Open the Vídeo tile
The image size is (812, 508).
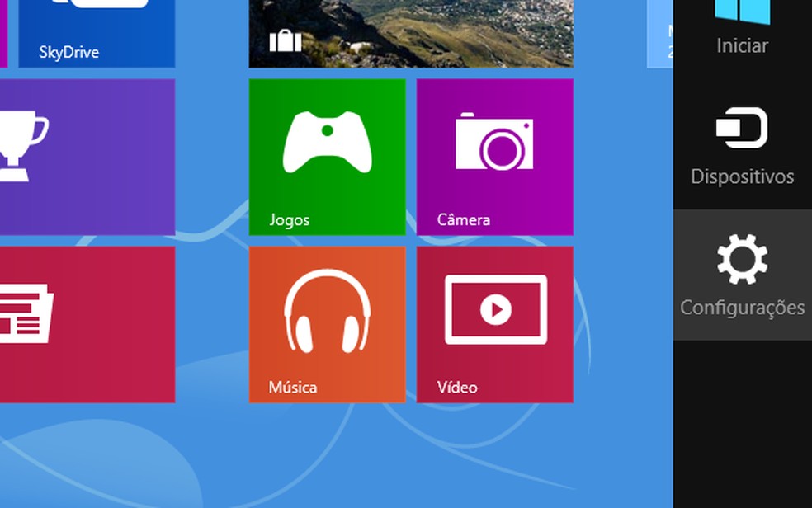494,324
